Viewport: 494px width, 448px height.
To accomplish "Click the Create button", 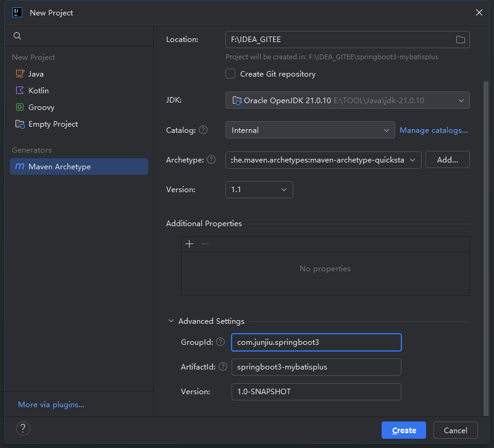I will point(404,430).
